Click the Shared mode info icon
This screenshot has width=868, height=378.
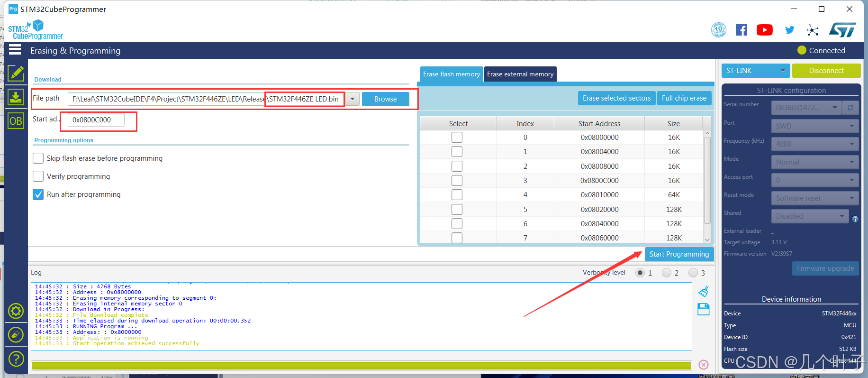855,219
